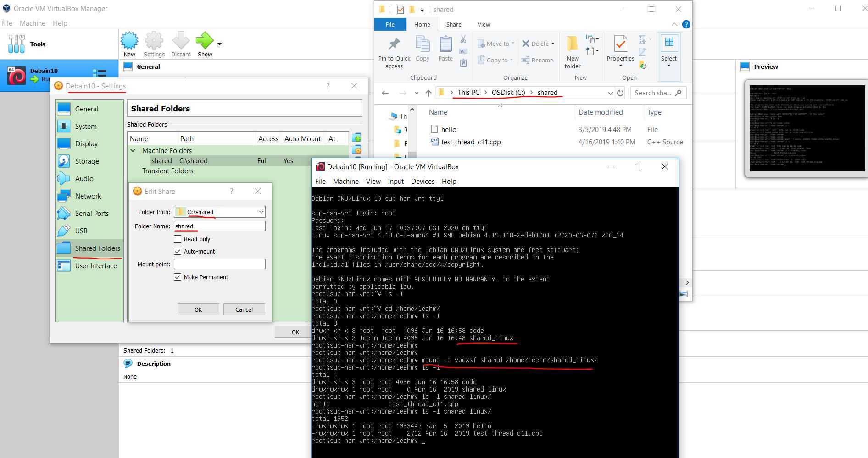The width and height of the screenshot is (868, 458).
Task: Select Debain10 VM in the machine list
Action: pos(59,75)
